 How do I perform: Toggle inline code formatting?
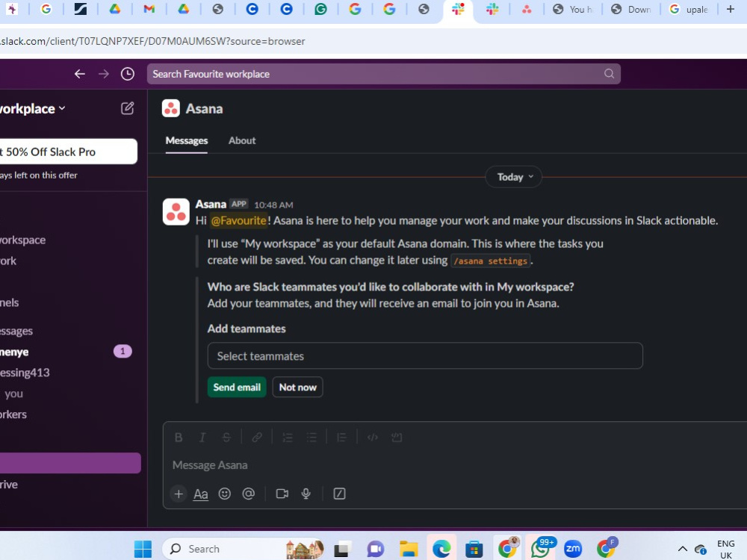(x=373, y=437)
